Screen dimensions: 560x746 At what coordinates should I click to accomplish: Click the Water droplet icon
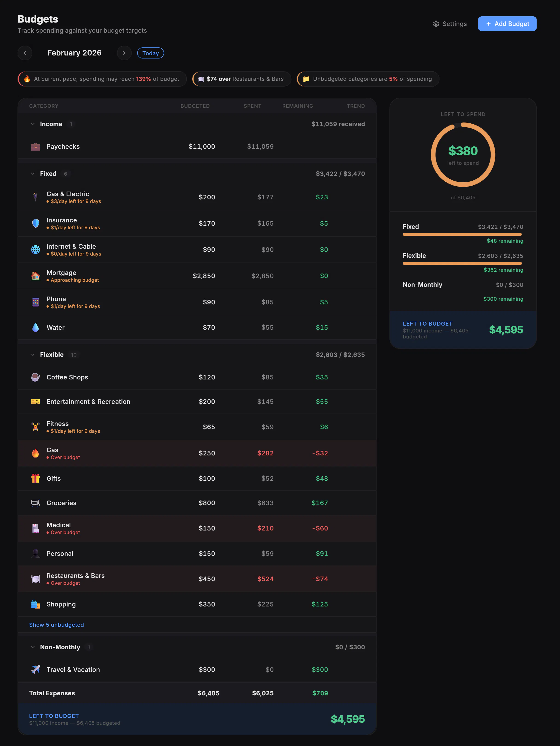coord(35,327)
